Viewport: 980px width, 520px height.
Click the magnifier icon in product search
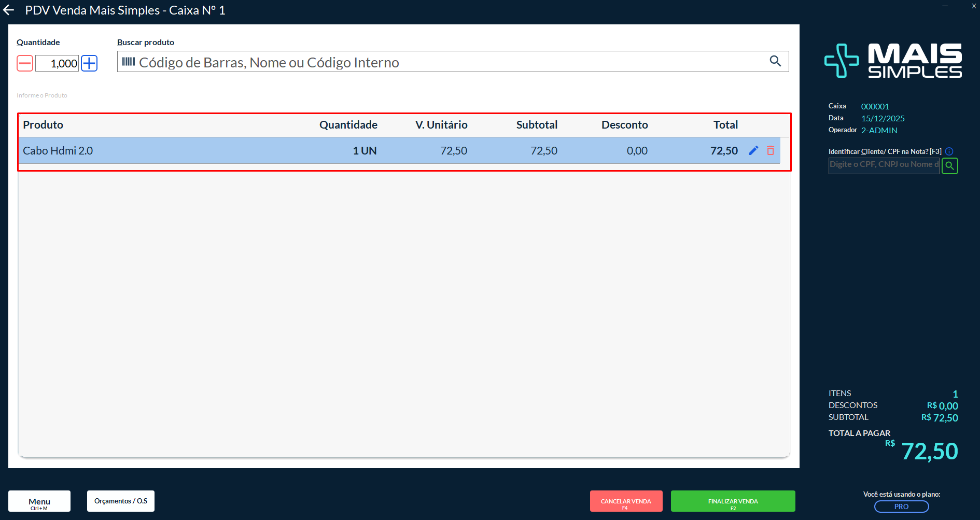(x=775, y=61)
